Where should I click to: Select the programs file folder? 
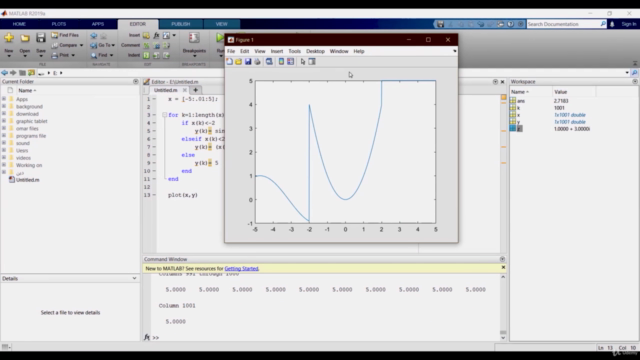tap(31, 136)
